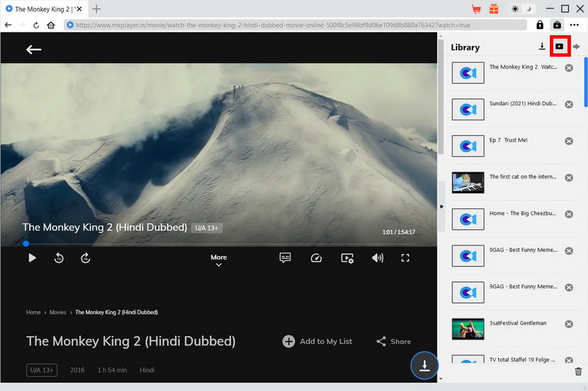Image resolution: width=588 pixels, height=391 pixels.
Task: Open a new tab with plus button
Action: tap(96, 9)
